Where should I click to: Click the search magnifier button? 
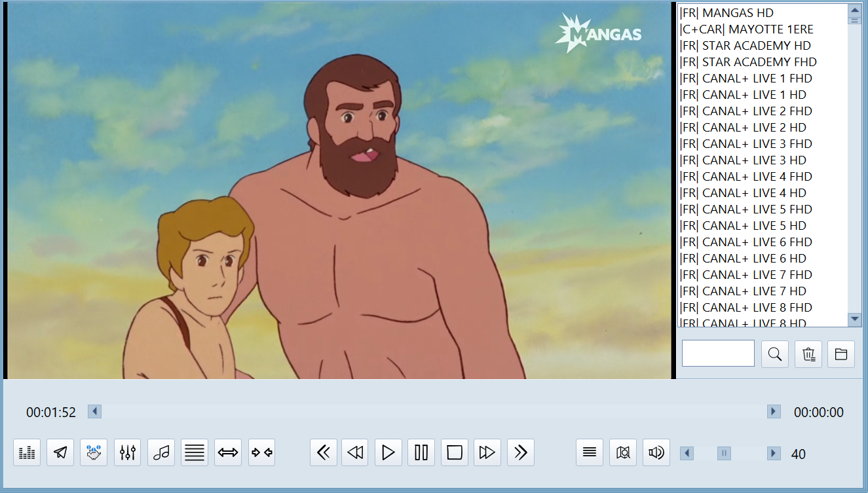pyautogui.click(x=775, y=354)
